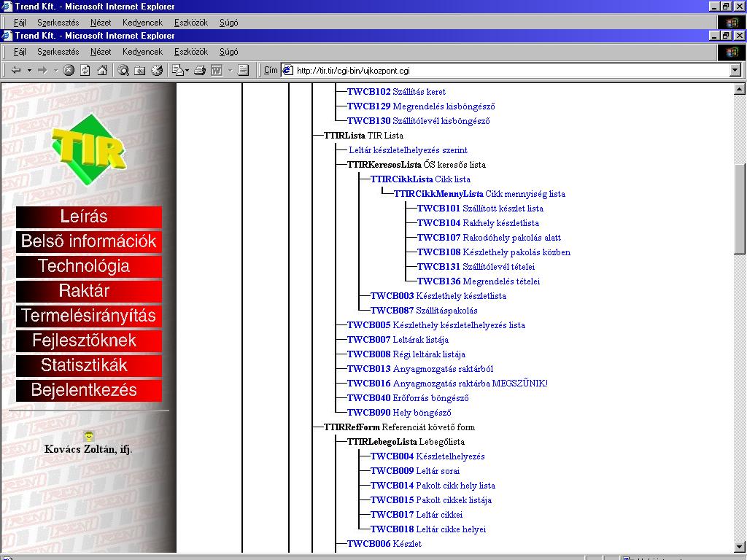Open the Leltár készletelhelyezés szerint link
The height and width of the screenshot is (560, 747).
tap(409, 150)
